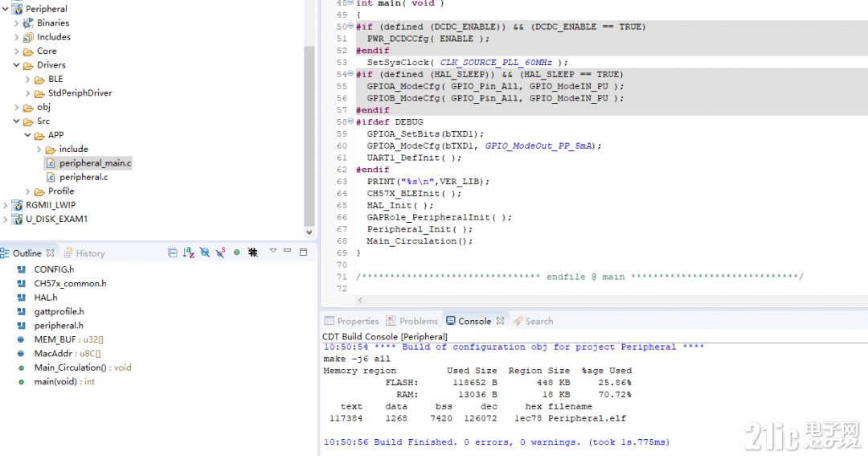The width and height of the screenshot is (868, 456).
Task: Expand the U_DISK_EXAM1 project
Action: coord(6,219)
